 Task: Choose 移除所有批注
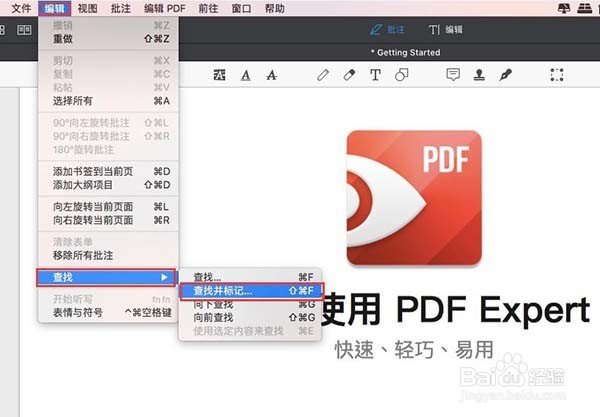tap(108, 256)
